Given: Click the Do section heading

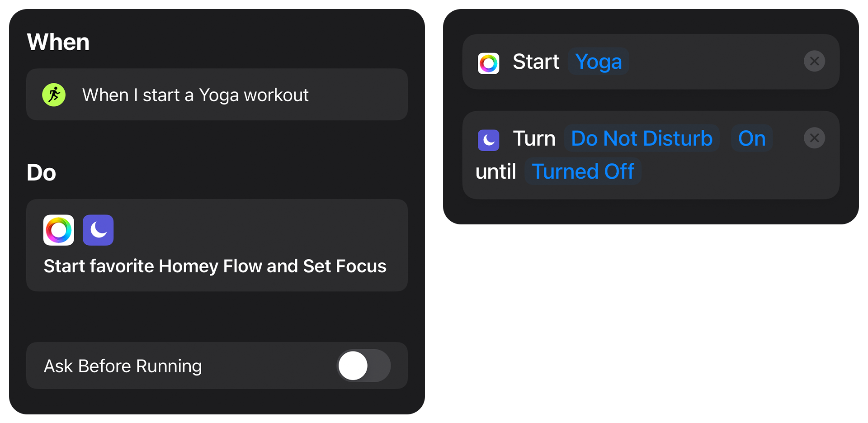Looking at the screenshot, I should pos(41,172).
